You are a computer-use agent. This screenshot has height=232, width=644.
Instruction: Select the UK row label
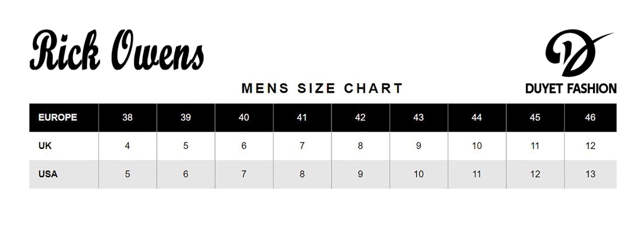coord(45,146)
